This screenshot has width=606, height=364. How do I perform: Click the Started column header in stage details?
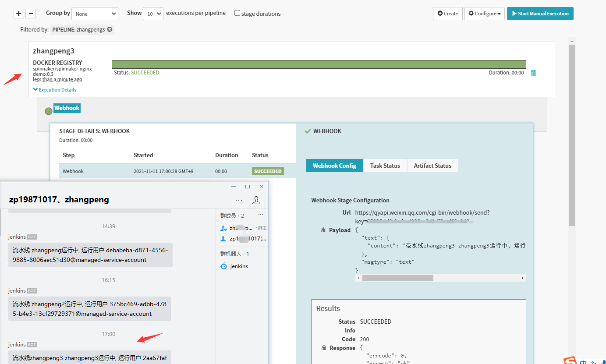pos(143,155)
